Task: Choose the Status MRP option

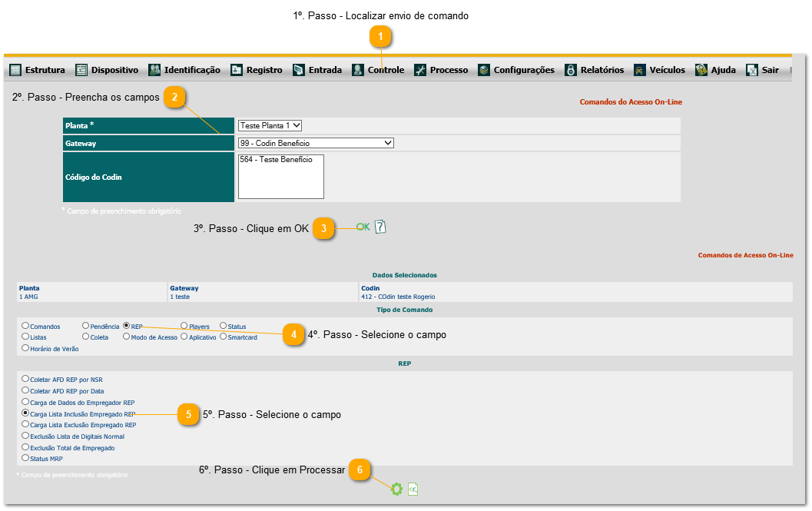Action: (25, 458)
